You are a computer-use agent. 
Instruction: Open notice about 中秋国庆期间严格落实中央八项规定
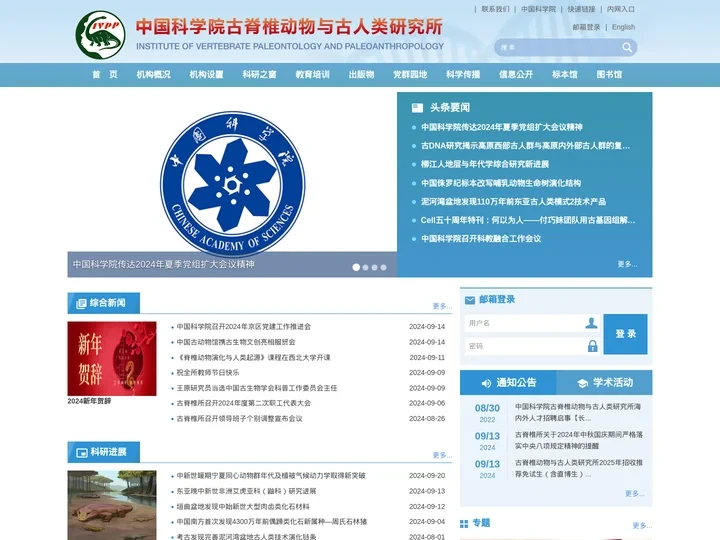pos(579,440)
